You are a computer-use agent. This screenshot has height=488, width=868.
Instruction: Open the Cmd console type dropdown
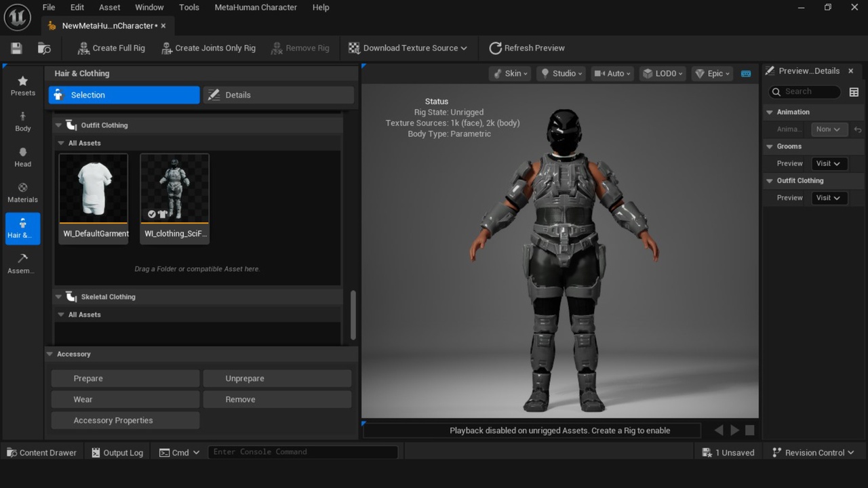180,453
